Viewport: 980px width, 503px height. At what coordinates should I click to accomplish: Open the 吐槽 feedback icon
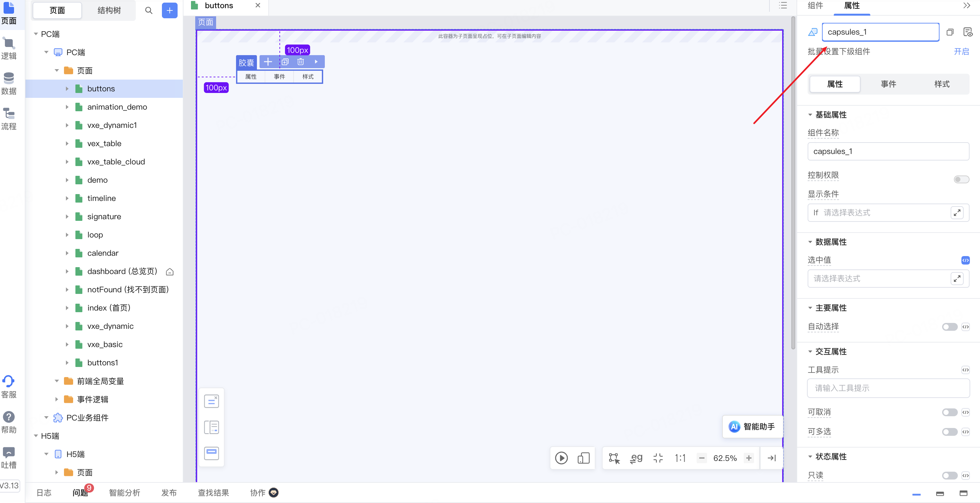[x=9, y=457]
